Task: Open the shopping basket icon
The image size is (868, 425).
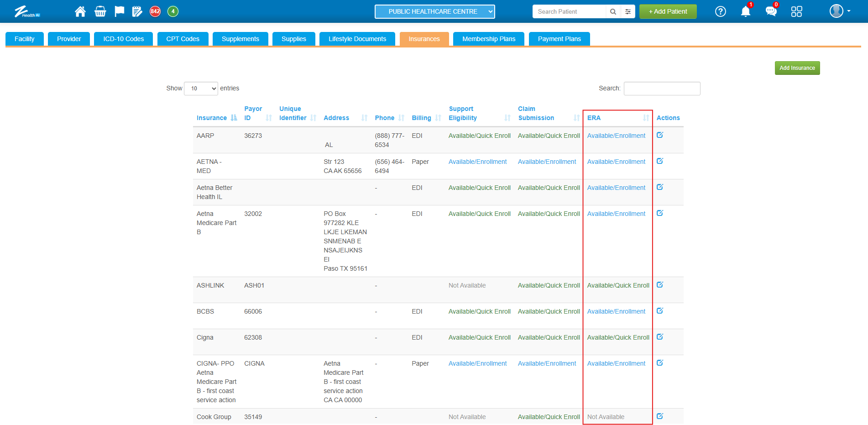Action: [100, 11]
